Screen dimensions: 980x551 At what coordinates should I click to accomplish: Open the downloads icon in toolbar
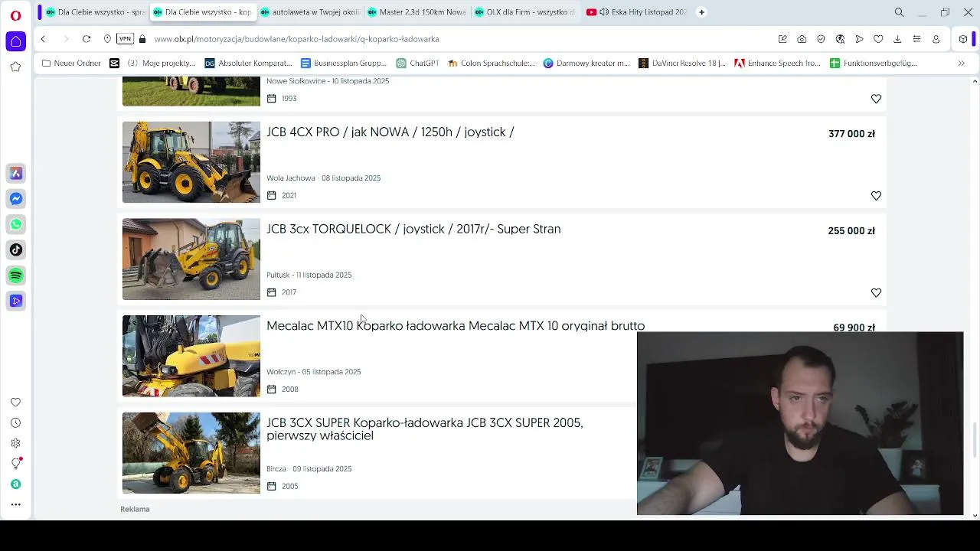(x=897, y=39)
